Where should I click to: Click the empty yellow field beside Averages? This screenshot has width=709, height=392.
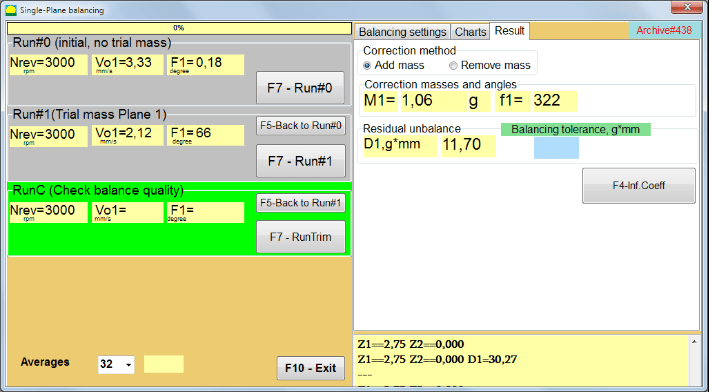pyautogui.click(x=164, y=364)
